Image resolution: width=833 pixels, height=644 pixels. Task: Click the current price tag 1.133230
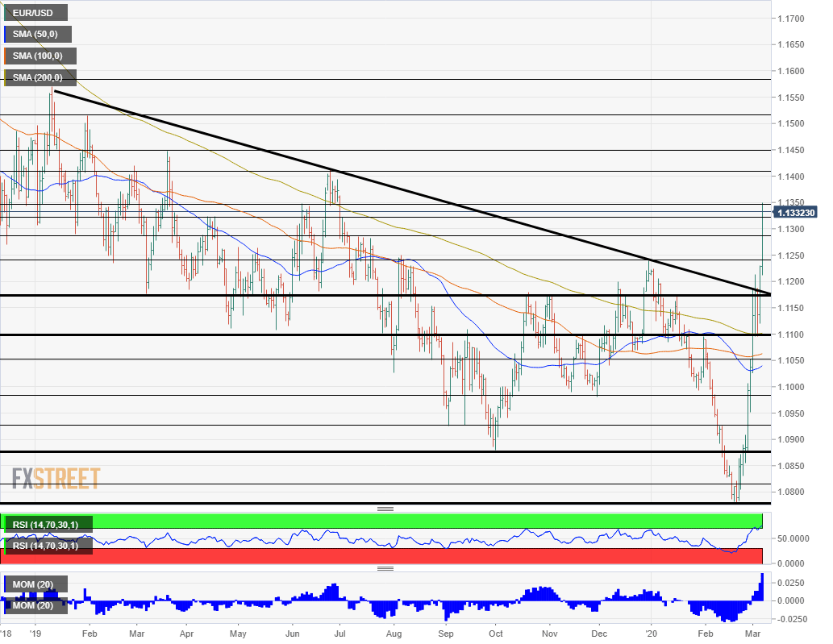click(x=795, y=213)
